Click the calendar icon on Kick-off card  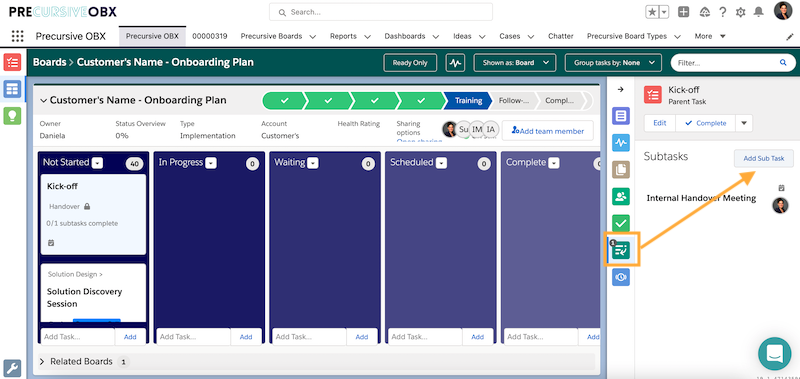pos(51,243)
